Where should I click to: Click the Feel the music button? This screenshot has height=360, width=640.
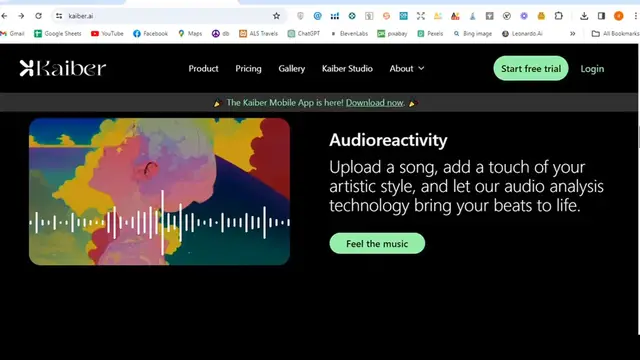tap(377, 243)
